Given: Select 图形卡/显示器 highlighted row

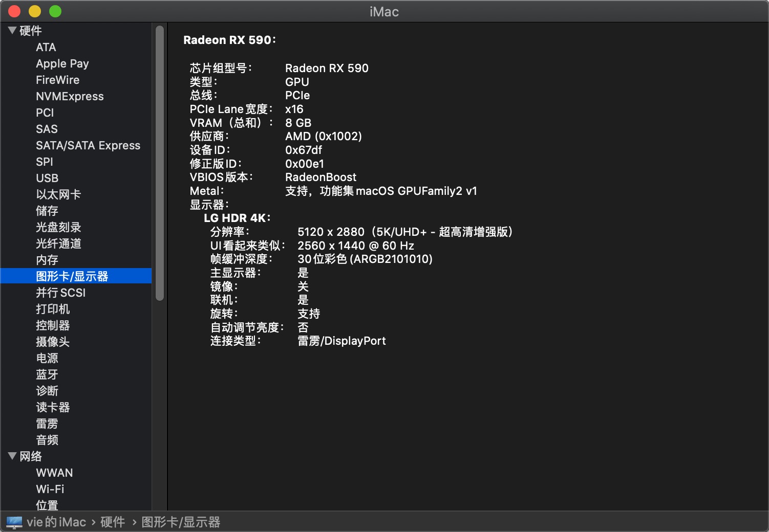Looking at the screenshot, I should click(76, 276).
